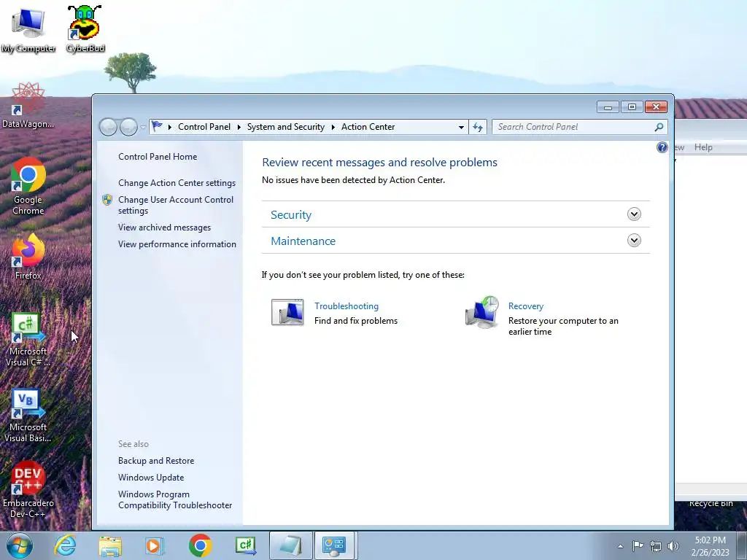Open Internet Explorer from the taskbar

pos(65,545)
